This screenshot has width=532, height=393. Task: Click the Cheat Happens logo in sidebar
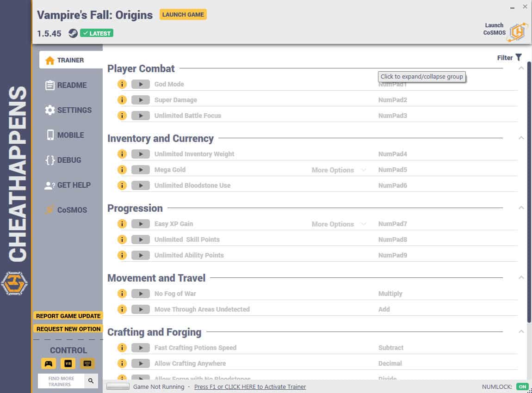(x=14, y=283)
